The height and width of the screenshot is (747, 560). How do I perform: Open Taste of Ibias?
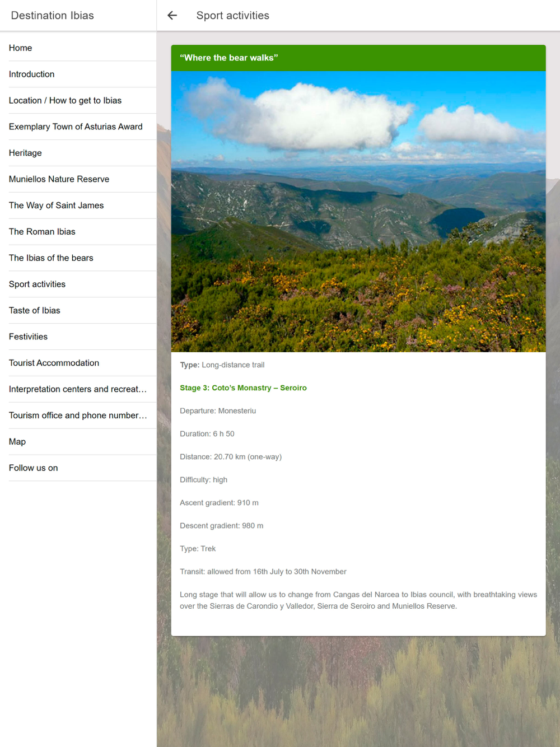point(78,311)
